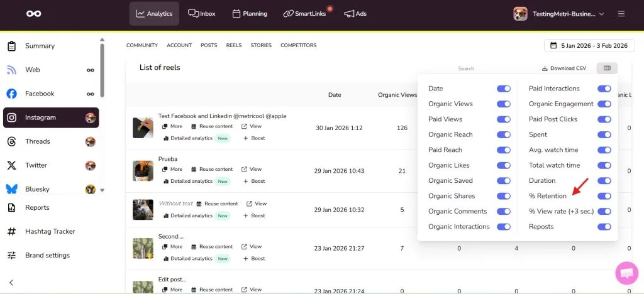This screenshot has width=644, height=294.
Task: Switch to the STORIES tab
Action: (261, 46)
